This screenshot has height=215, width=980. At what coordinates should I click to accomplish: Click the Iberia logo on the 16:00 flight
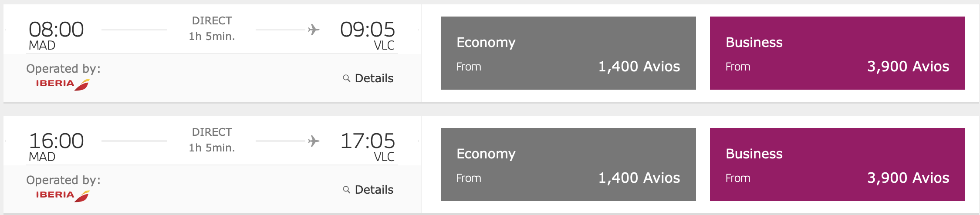[x=62, y=195]
